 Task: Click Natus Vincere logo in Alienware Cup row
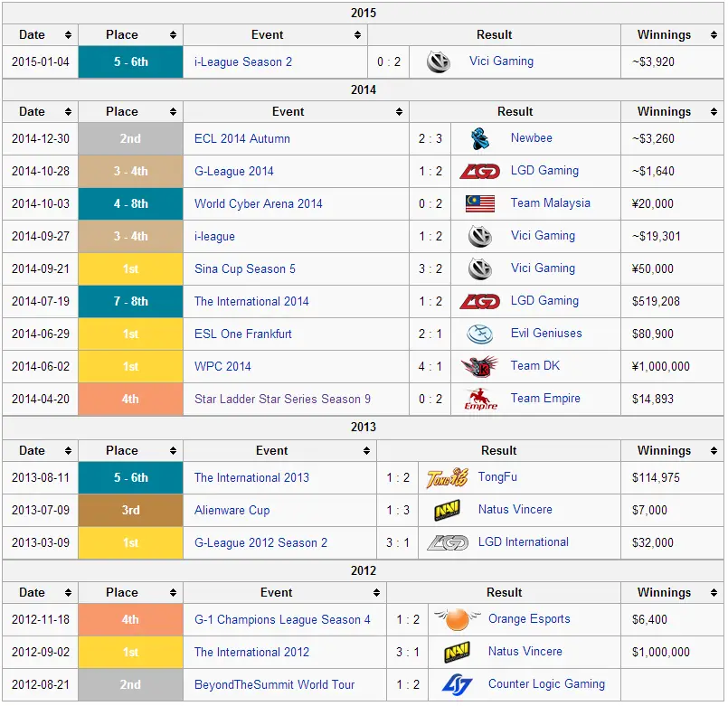447,510
